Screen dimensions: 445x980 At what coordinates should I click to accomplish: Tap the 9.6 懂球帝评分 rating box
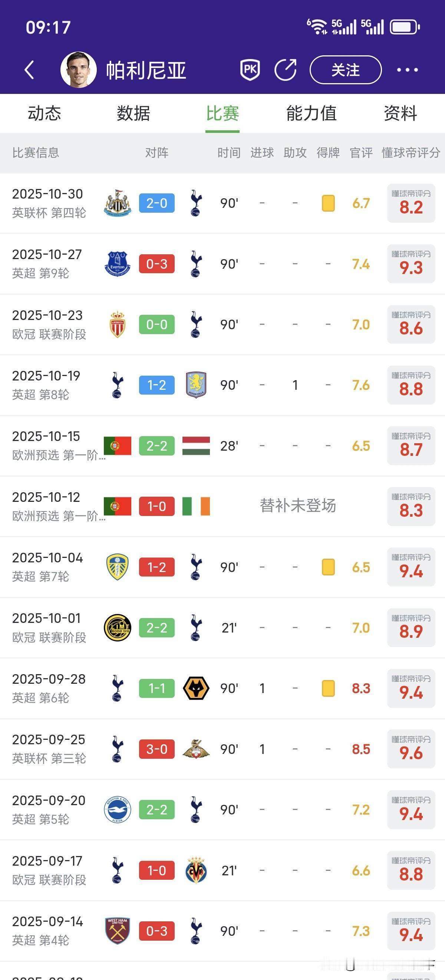[411, 749]
